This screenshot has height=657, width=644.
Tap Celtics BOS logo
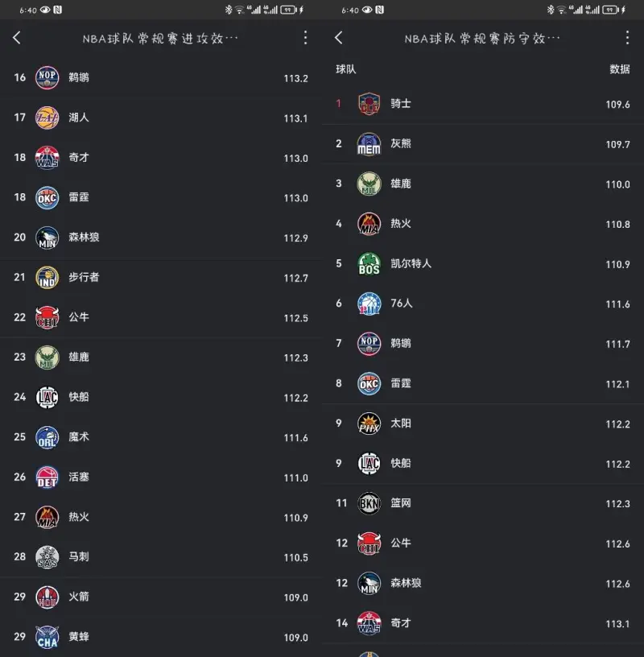[x=369, y=263]
